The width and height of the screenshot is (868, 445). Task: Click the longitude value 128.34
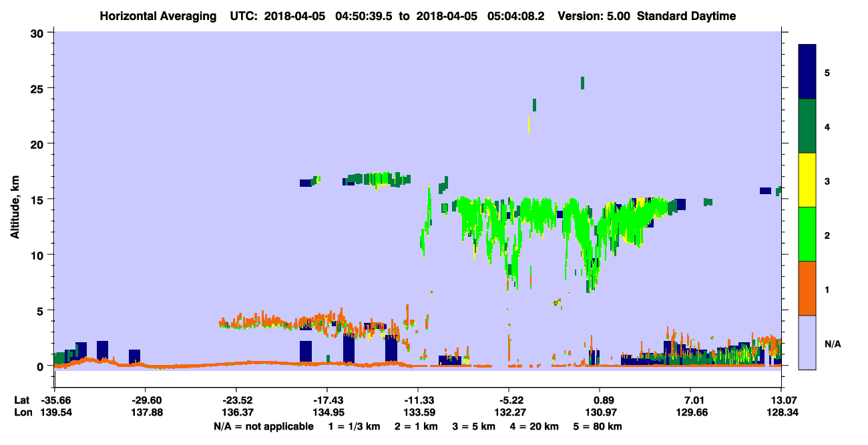782,412
